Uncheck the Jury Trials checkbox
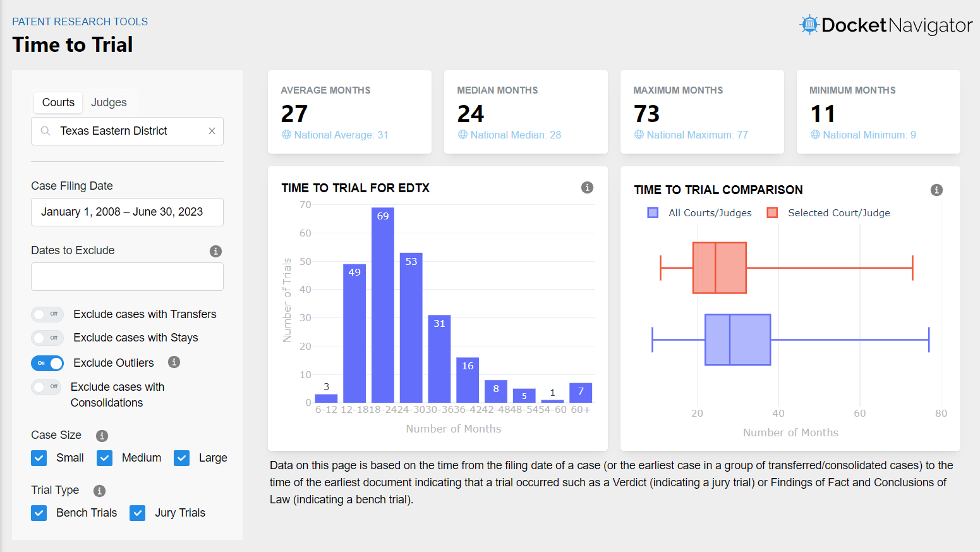 tap(138, 513)
